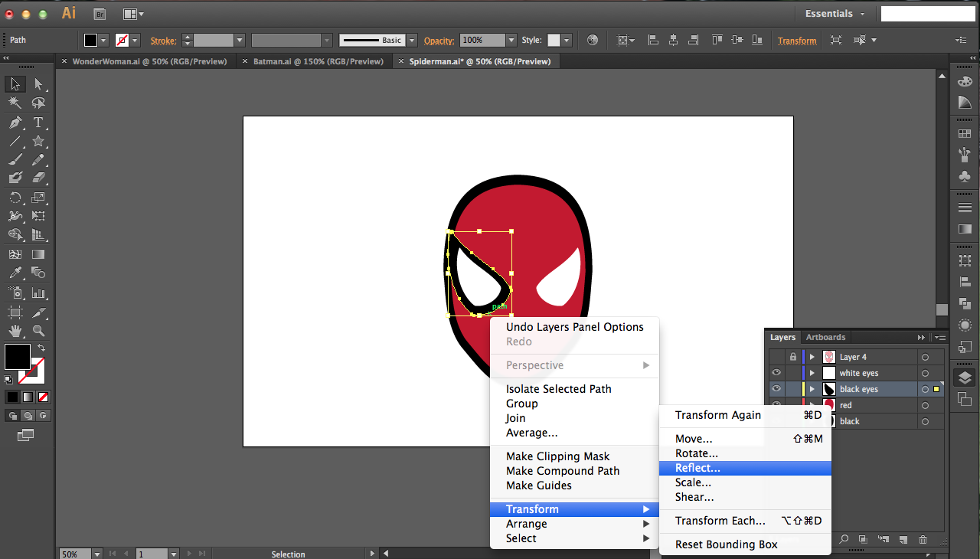This screenshot has height=559, width=980.
Task: Open the Opacity percentage dropdown
Action: pos(511,41)
